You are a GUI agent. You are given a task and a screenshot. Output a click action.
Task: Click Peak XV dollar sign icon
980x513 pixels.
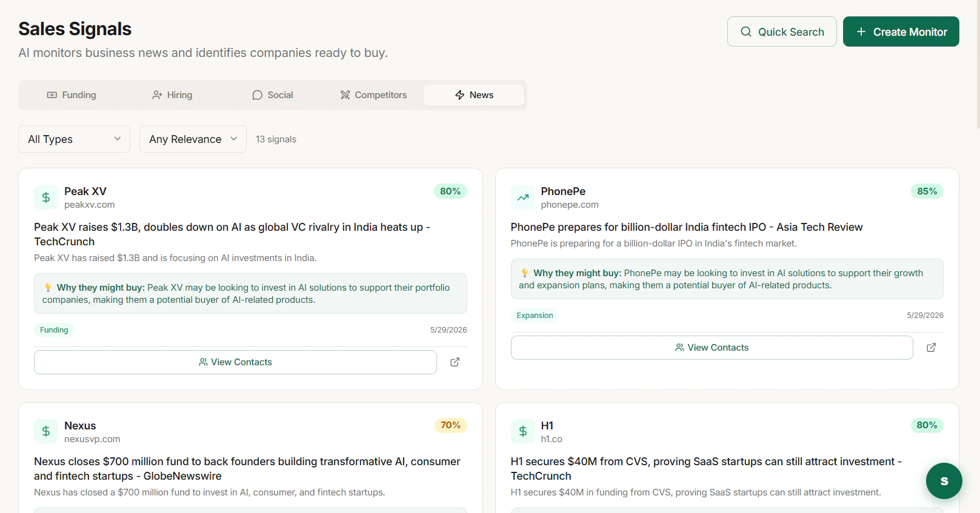coord(46,197)
